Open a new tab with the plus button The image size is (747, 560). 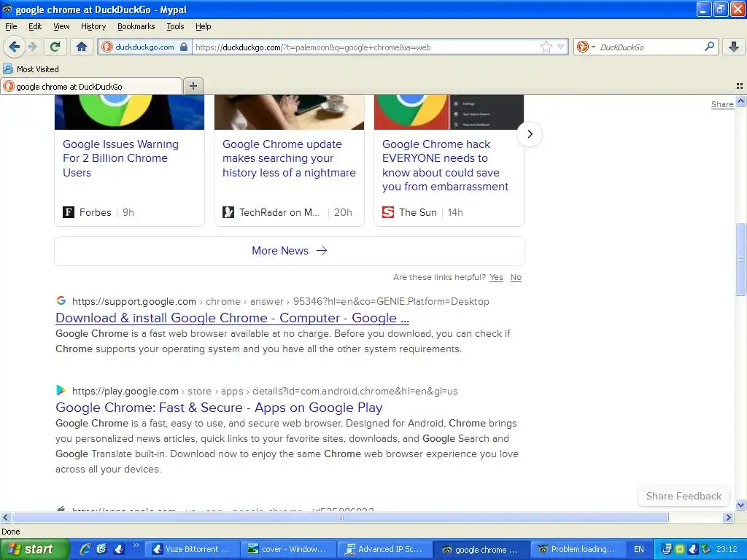pos(193,86)
